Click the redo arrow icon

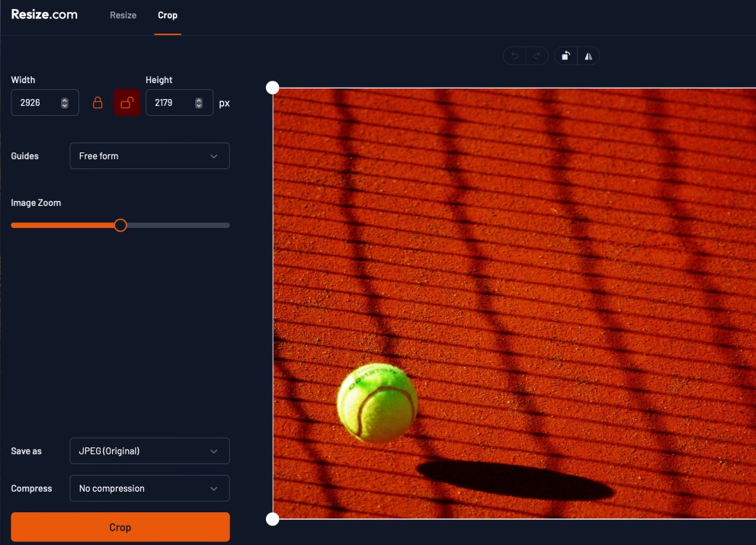click(x=537, y=56)
